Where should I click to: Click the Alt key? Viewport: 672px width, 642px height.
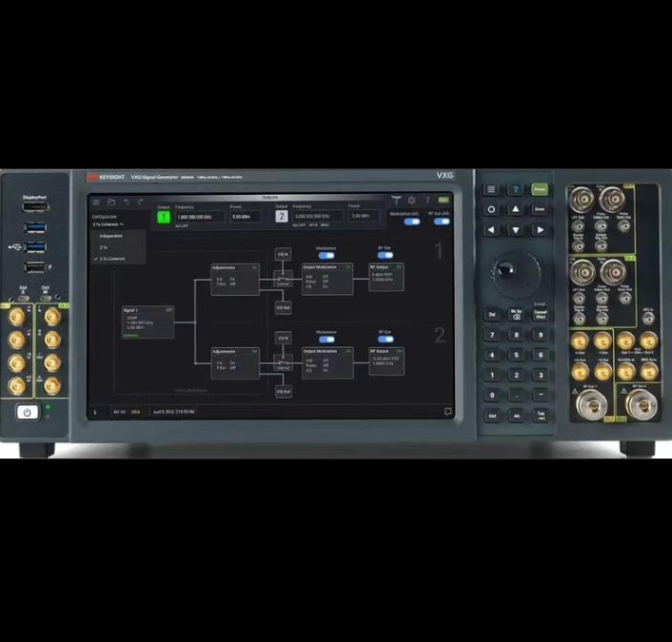517,416
